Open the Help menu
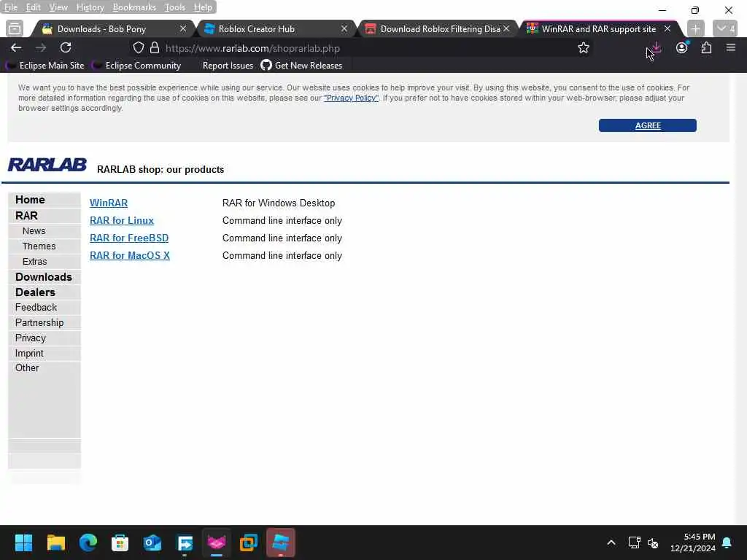This screenshot has height=560, width=747. (203, 7)
